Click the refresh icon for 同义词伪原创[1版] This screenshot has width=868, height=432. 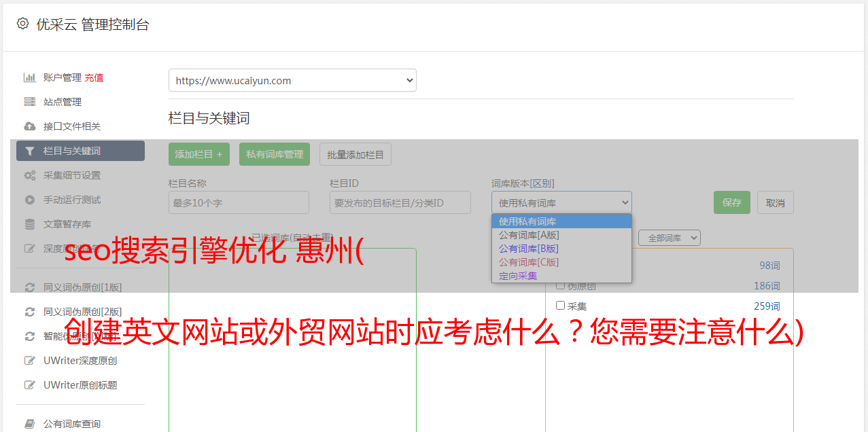30,287
